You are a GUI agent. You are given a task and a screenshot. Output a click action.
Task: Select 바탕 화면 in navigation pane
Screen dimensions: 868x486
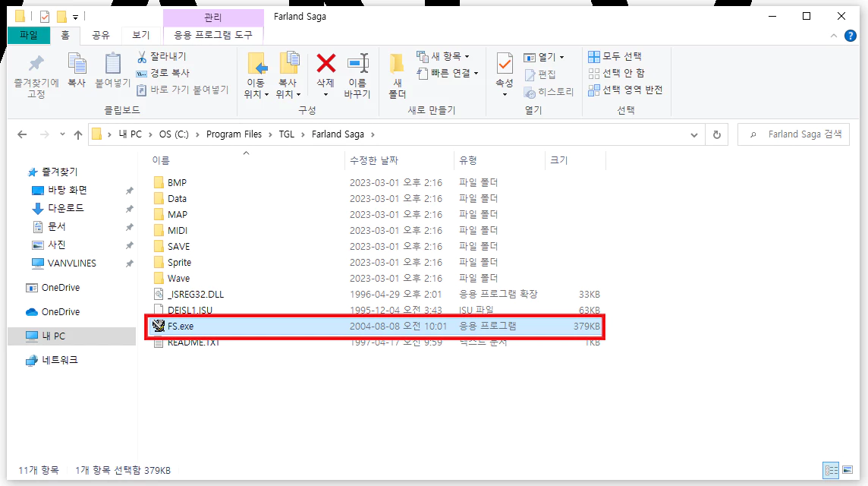point(67,190)
